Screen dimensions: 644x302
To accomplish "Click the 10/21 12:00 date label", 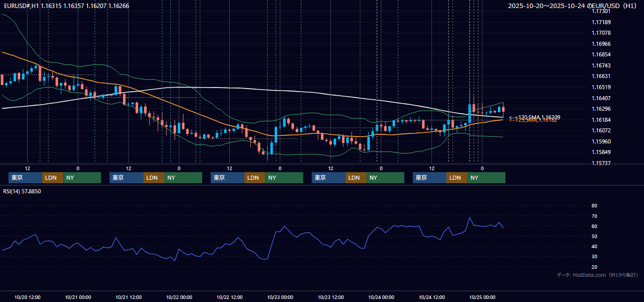I will tap(128, 297).
